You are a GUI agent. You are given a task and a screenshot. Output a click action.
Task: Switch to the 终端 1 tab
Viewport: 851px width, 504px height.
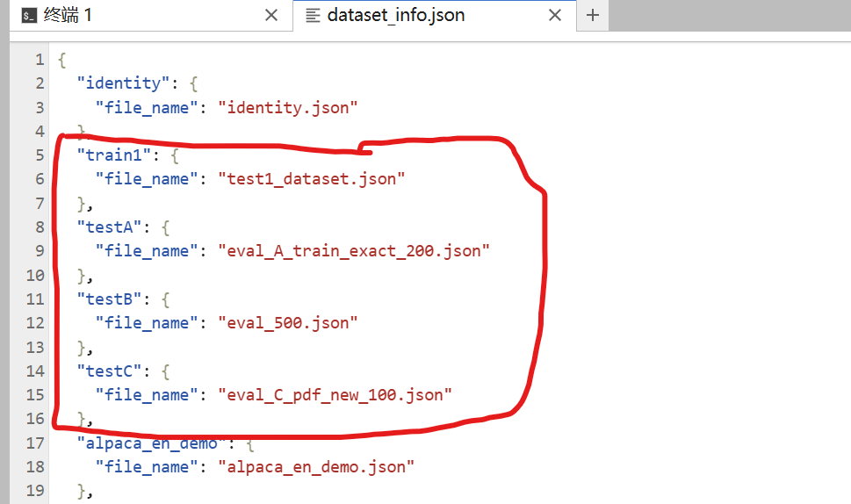tap(151, 15)
